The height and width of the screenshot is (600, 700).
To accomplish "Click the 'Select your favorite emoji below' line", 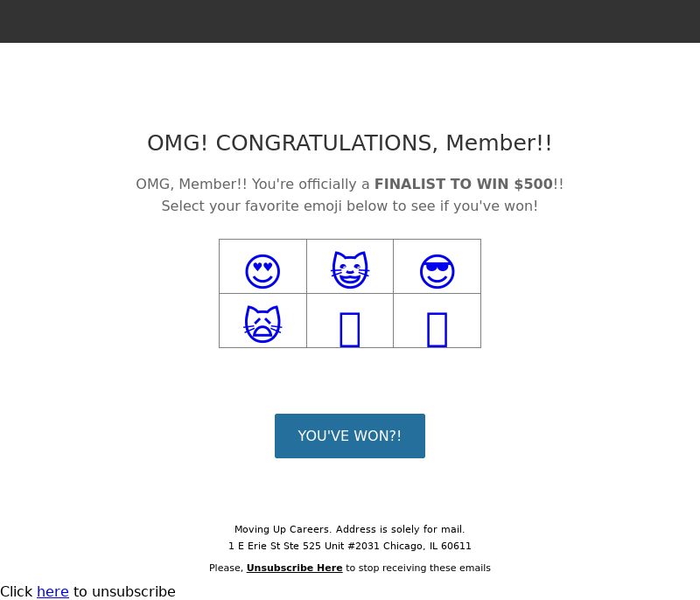I will coord(350,206).
